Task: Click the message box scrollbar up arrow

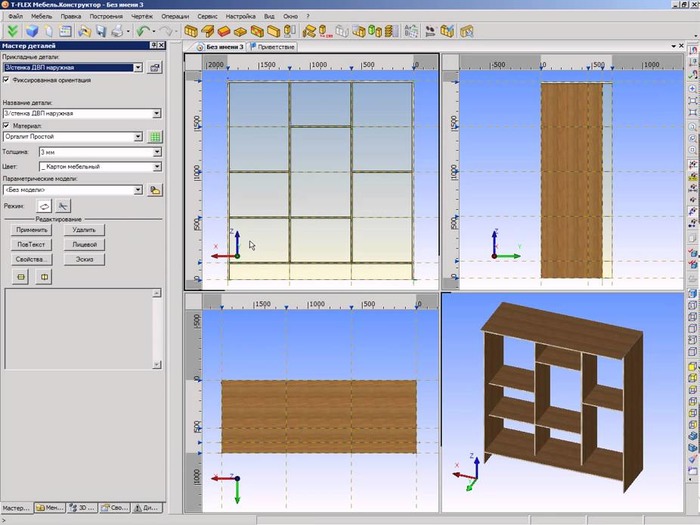Action: 157,293
